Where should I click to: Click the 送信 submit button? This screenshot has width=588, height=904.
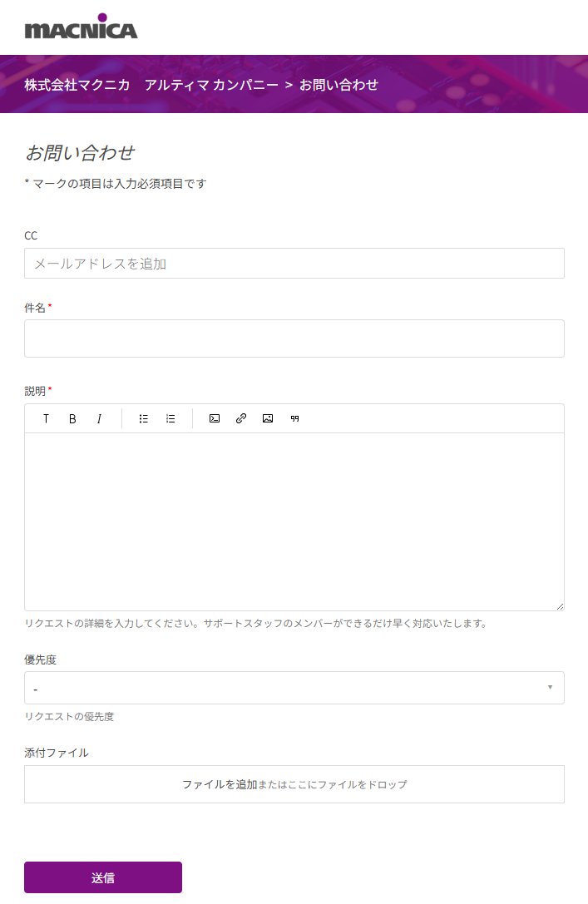point(103,877)
